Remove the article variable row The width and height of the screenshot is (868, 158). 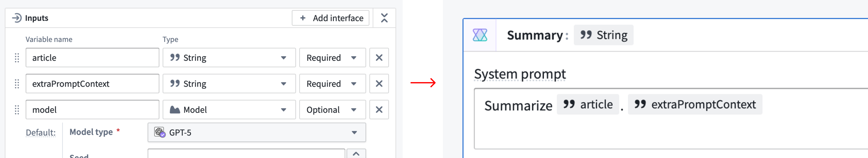pyautogui.click(x=379, y=58)
